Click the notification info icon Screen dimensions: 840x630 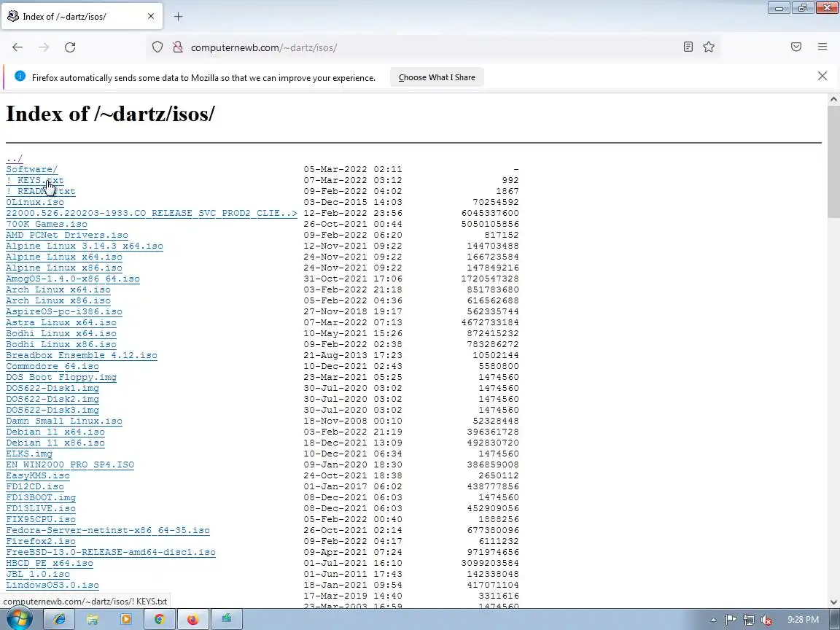click(x=20, y=76)
